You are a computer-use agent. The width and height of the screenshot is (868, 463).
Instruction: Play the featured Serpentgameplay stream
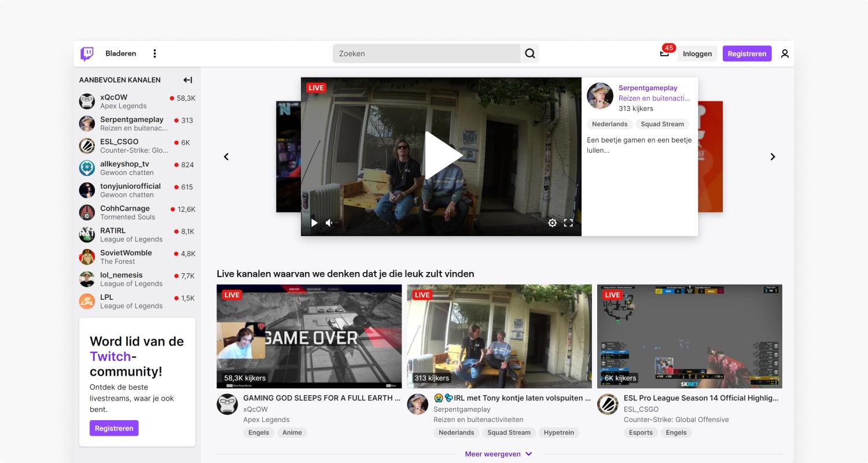click(x=443, y=155)
